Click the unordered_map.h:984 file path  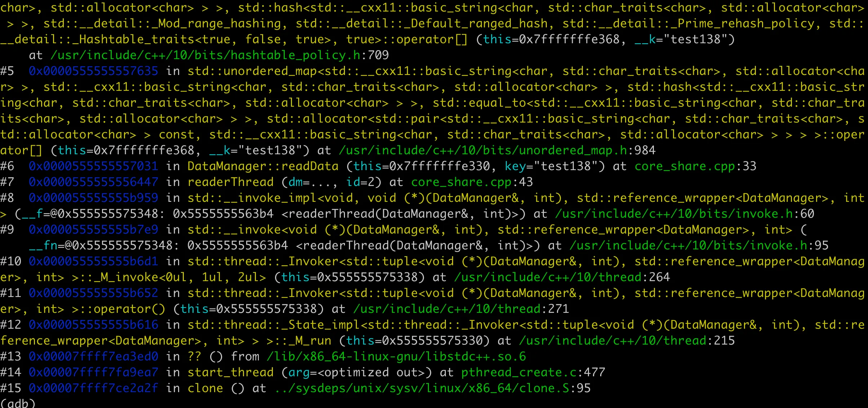coord(497,150)
